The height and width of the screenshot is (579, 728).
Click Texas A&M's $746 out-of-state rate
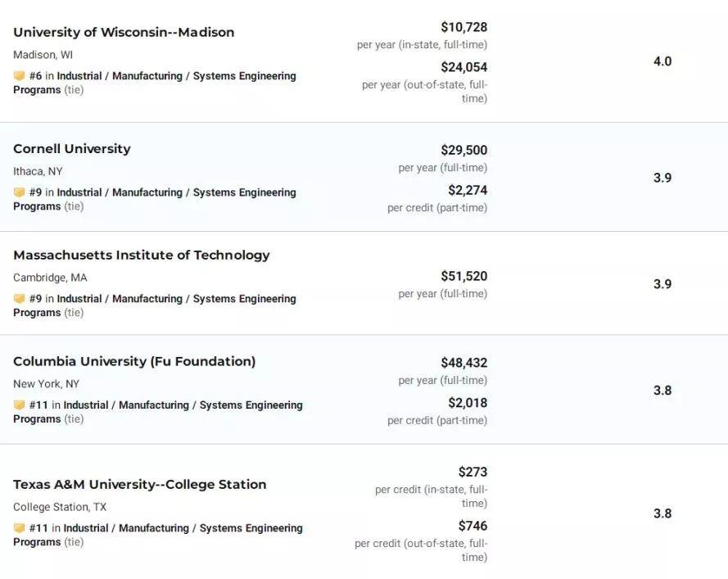click(x=473, y=526)
